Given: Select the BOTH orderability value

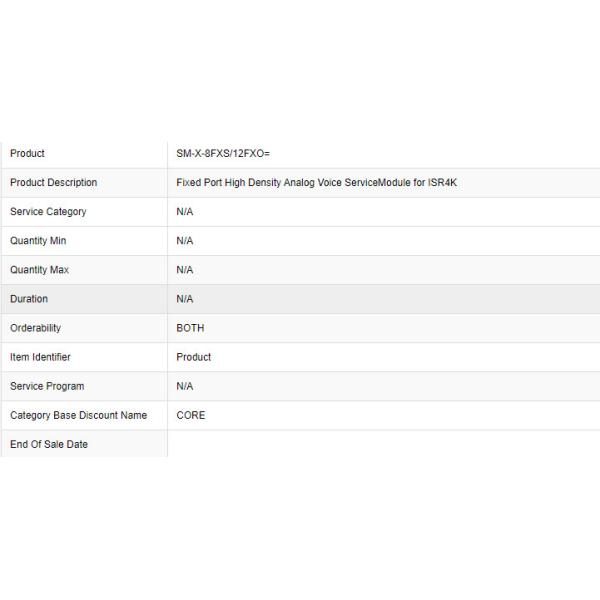Looking at the screenshot, I should pos(190,328).
